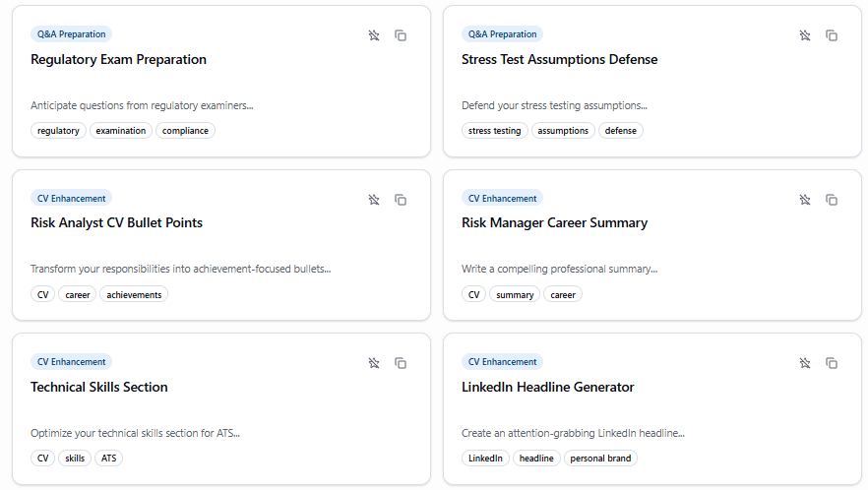Copy the Technical Skills Section prompt
Viewport: 868px width, 490px height.
point(401,363)
